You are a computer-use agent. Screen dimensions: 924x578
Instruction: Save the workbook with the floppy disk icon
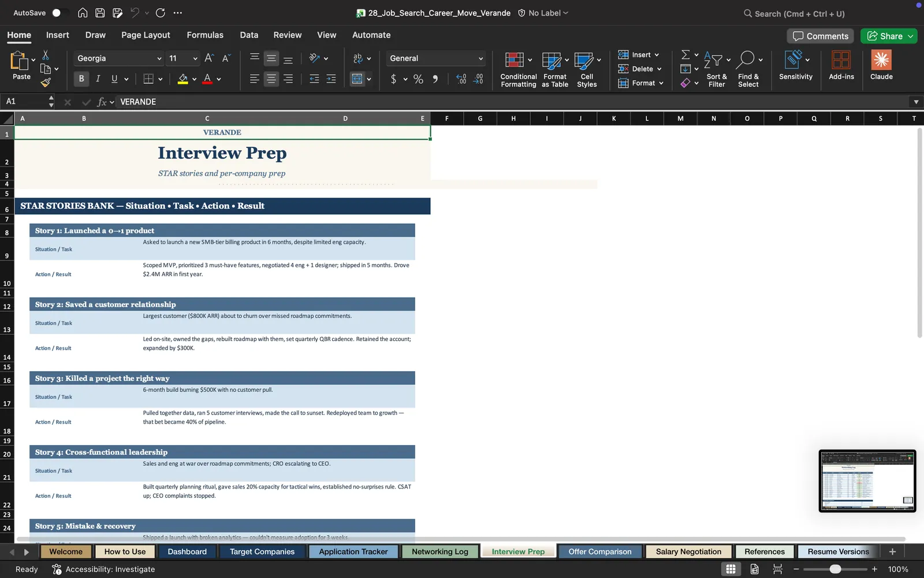pyautogui.click(x=100, y=13)
